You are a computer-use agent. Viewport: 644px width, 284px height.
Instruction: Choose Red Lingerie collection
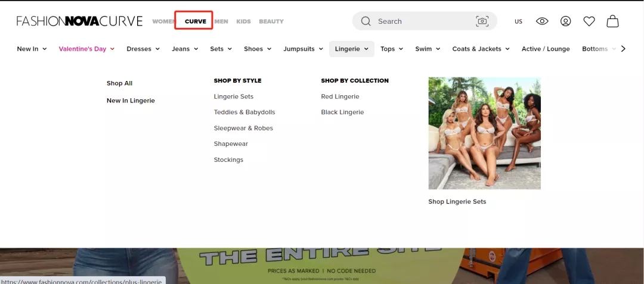tap(340, 96)
